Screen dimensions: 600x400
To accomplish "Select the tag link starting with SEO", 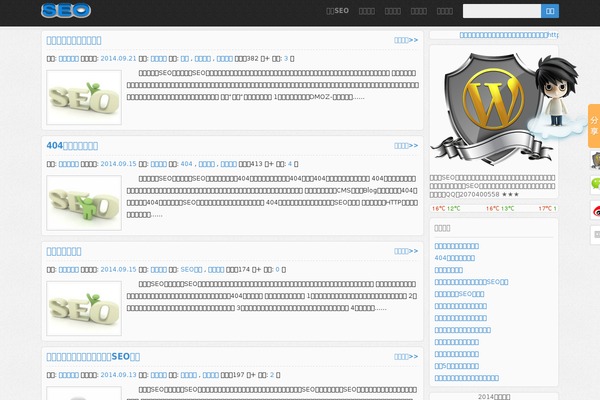I will point(191,269).
